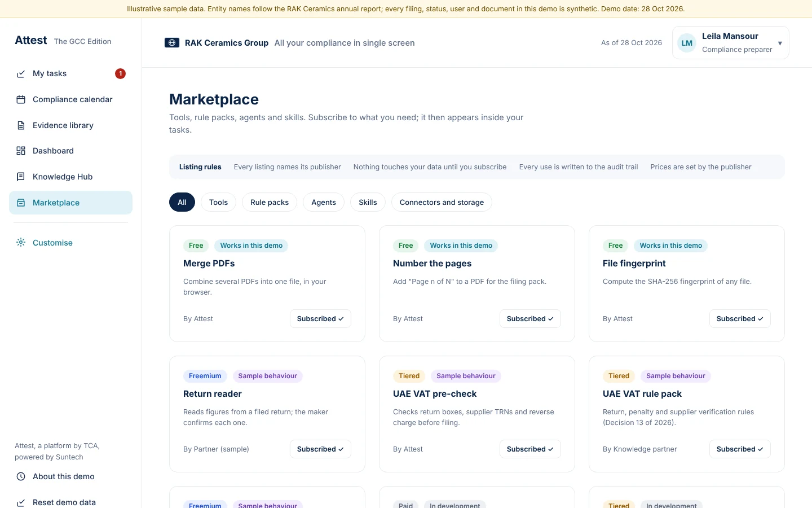Toggle Subscribed on Return reader card

(x=320, y=449)
